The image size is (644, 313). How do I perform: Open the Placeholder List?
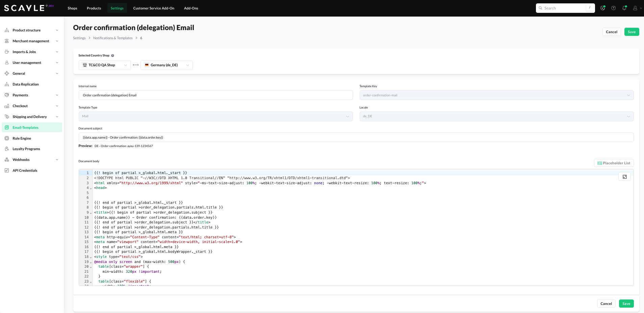point(614,163)
